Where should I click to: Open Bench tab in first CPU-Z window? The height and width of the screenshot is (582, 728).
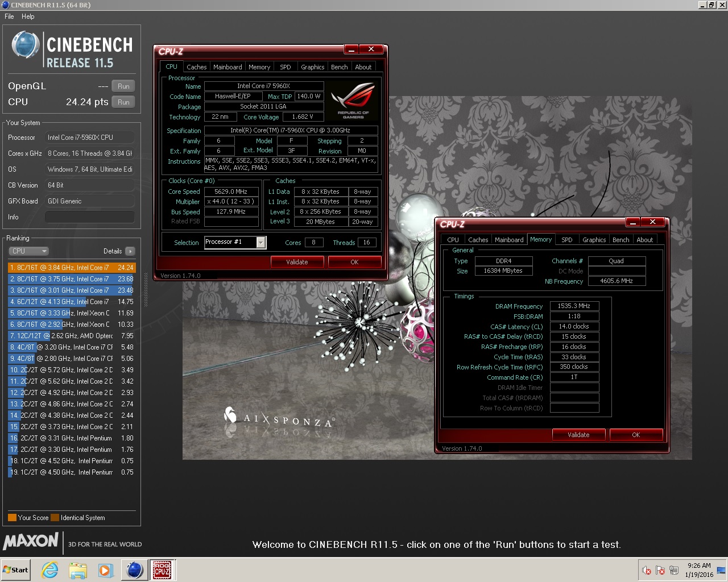pos(339,67)
